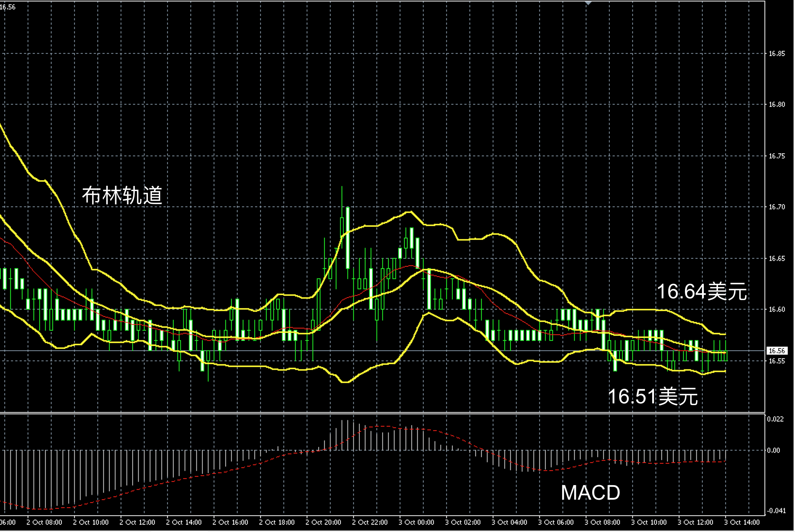795x532 pixels.
Task: Select the 2 Oct 08:00 time label
Action: click(44, 523)
